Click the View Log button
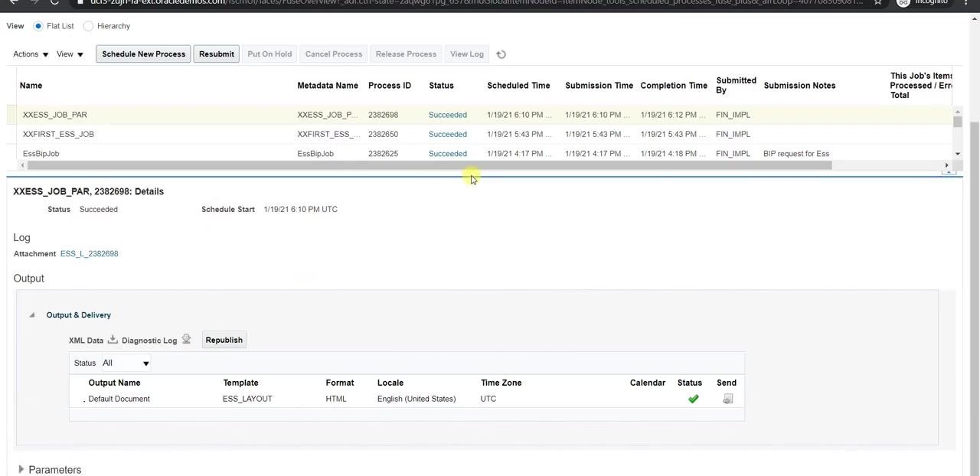 [x=467, y=54]
